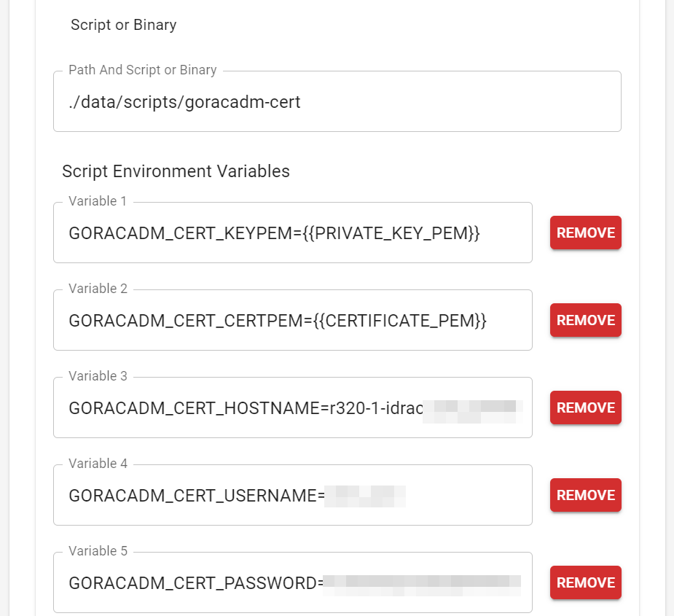Select the goracadm-cert path text
This screenshot has width=674, height=616.
pos(184,101)
